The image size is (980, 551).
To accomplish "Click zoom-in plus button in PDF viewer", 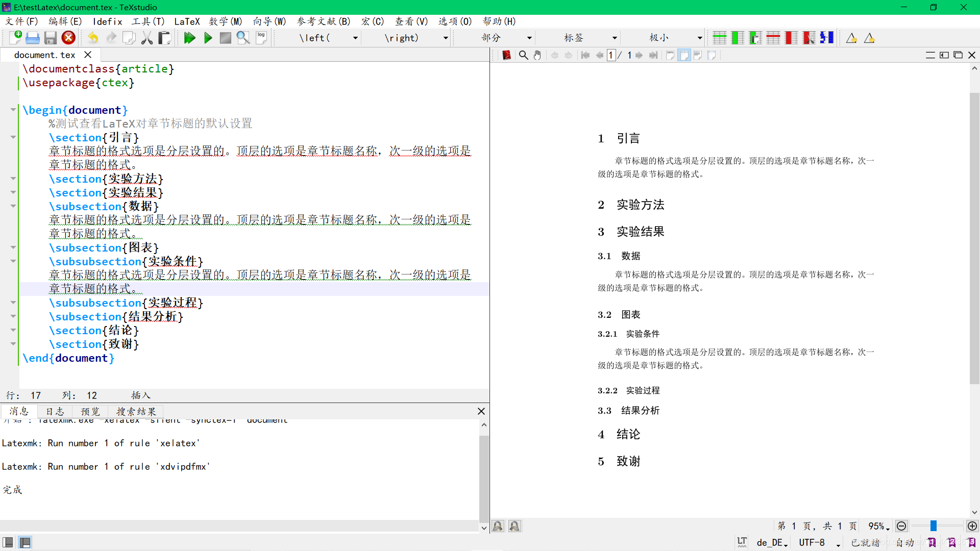I will point(972,526).
